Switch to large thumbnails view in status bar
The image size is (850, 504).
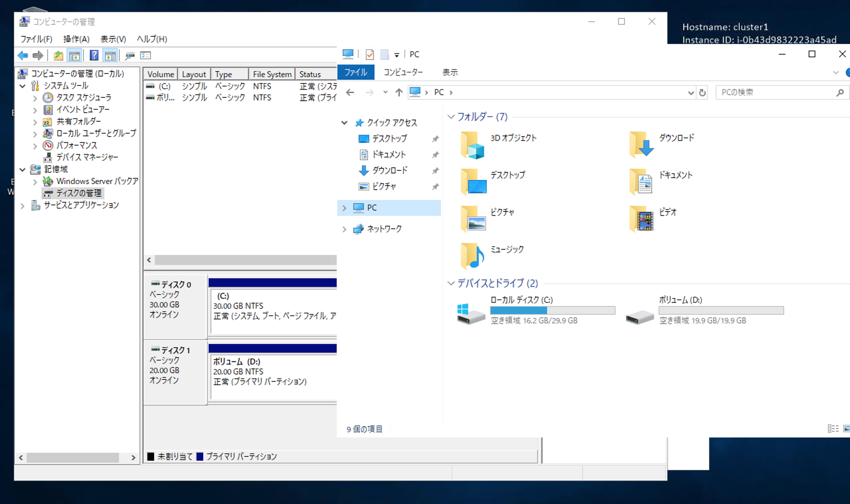[846, 429]
